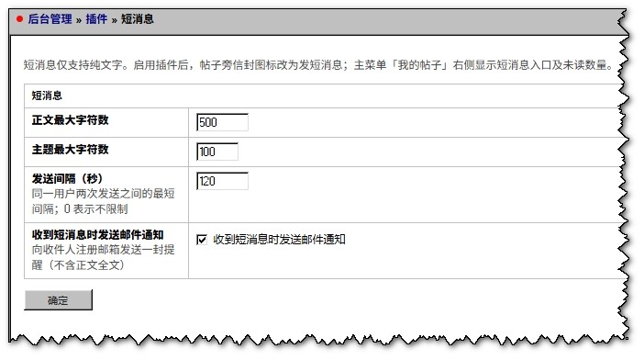Go to the 插件 breadcrumb link
The width and height of the screenshot is (644, 360).
[96, 19]
